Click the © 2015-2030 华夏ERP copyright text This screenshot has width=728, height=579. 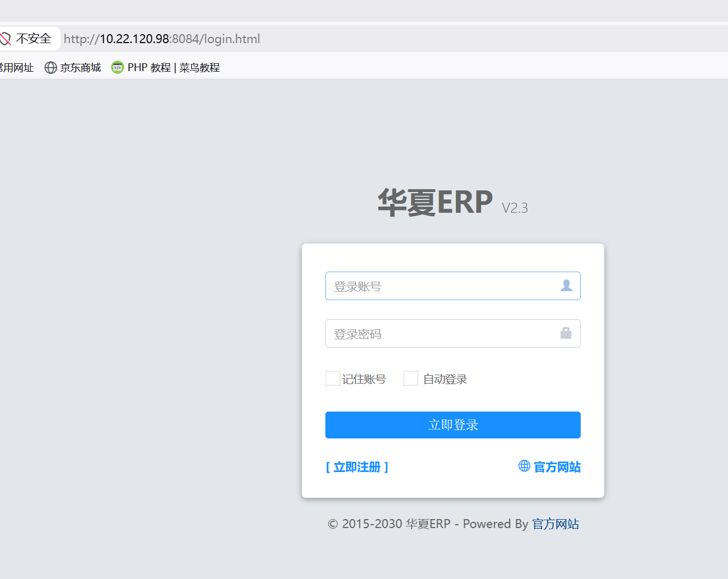[x=389, y=524]
